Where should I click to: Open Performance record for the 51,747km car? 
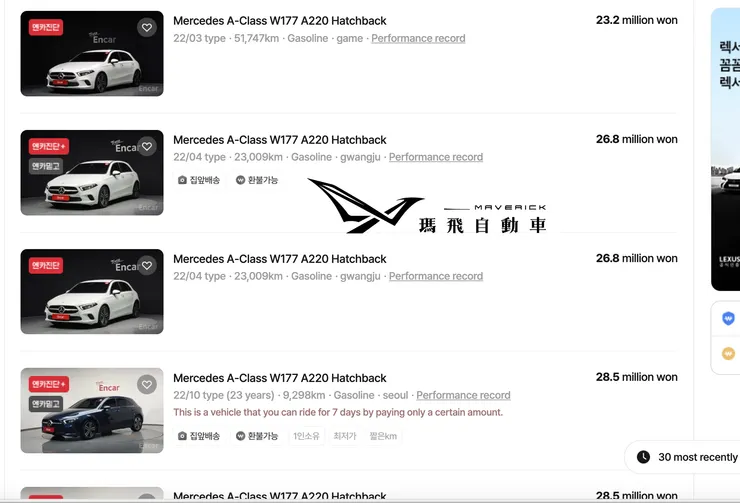coord(418,38)
